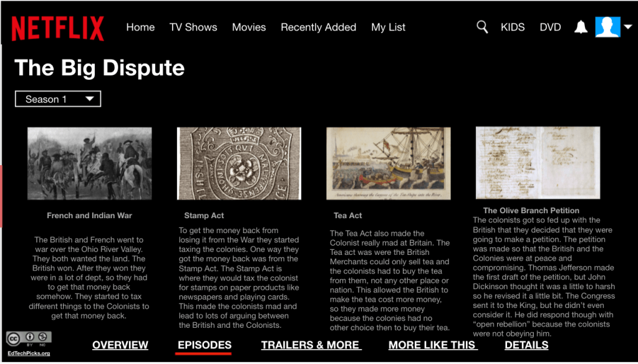Click the blue profile avatar
The height and width of the screenshot is (364, 638).
click(x=607, y=27)
